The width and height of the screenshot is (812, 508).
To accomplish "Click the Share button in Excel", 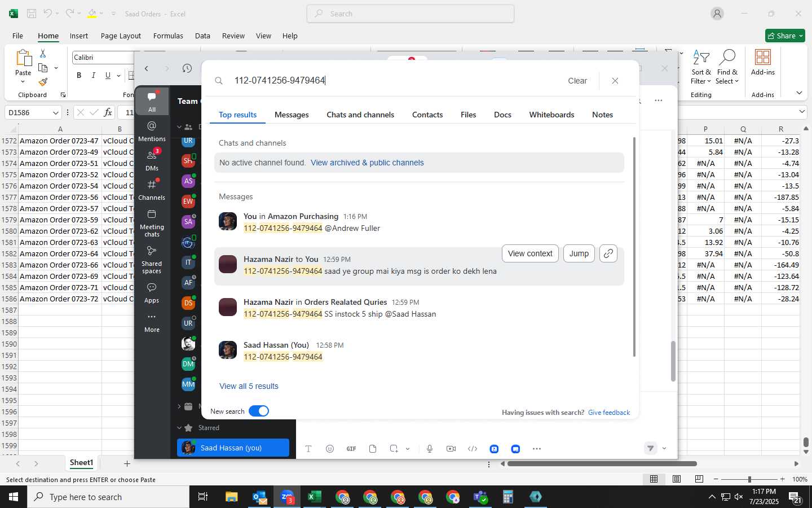I will pos(785,36).
